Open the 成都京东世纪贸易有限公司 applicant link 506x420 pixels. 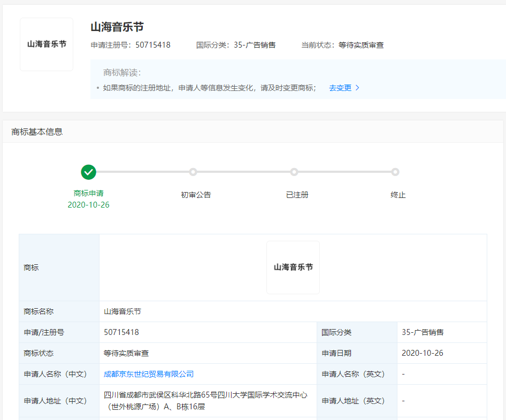[149, 374]
